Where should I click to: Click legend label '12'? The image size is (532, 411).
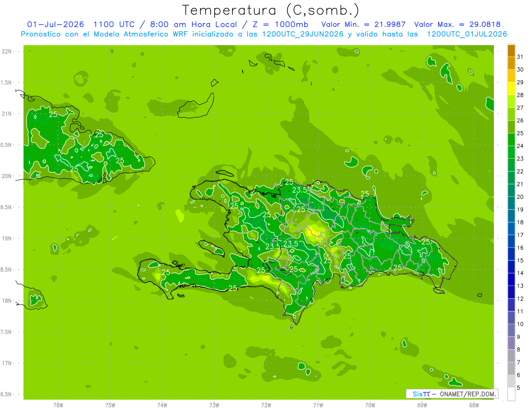pyautogui.click(x=520, y=299)
